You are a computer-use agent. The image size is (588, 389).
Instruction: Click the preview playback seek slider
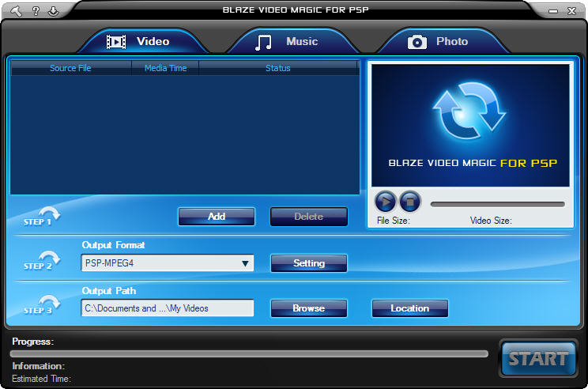pos(498,204)
